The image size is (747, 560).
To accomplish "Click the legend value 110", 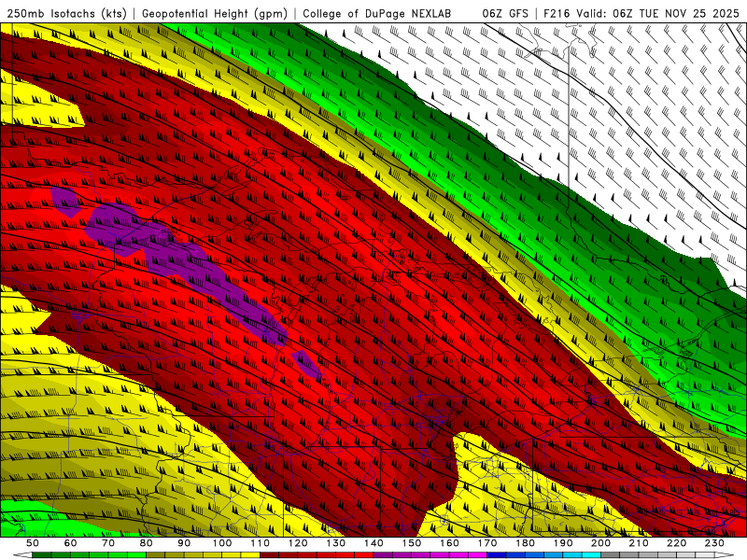I will tap(261, 543).
